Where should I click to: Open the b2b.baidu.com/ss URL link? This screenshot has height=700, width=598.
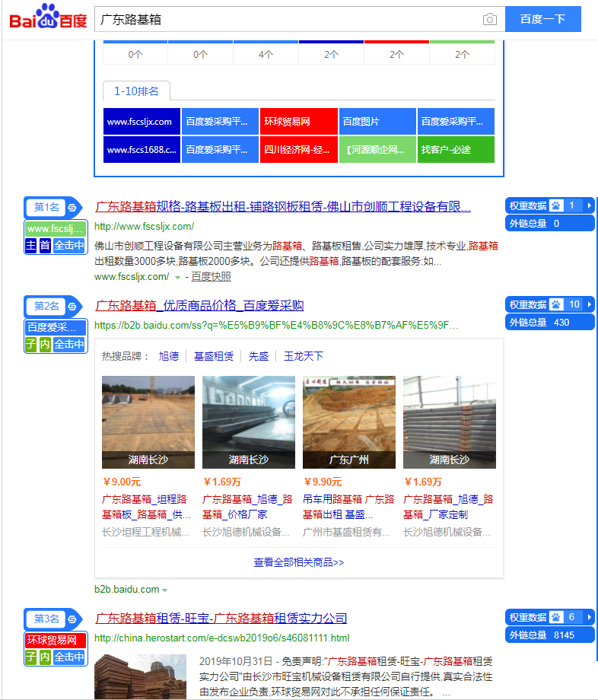pyautogui.click(x=276, y=326)
